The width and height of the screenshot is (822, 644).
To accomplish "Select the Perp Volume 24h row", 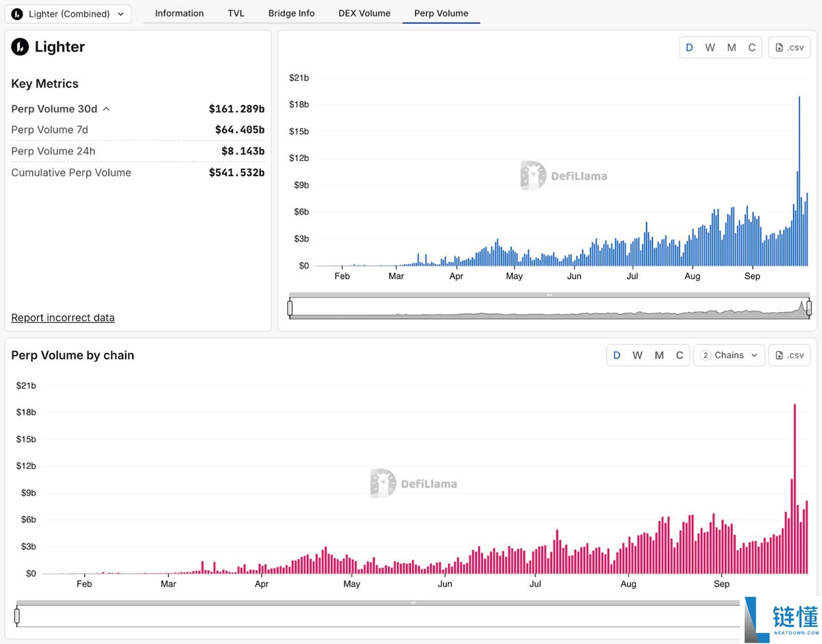I will click(x=138, y=151).
